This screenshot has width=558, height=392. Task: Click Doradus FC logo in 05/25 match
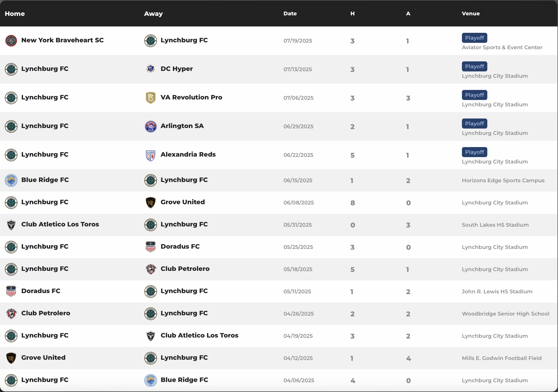pos(151,247)
